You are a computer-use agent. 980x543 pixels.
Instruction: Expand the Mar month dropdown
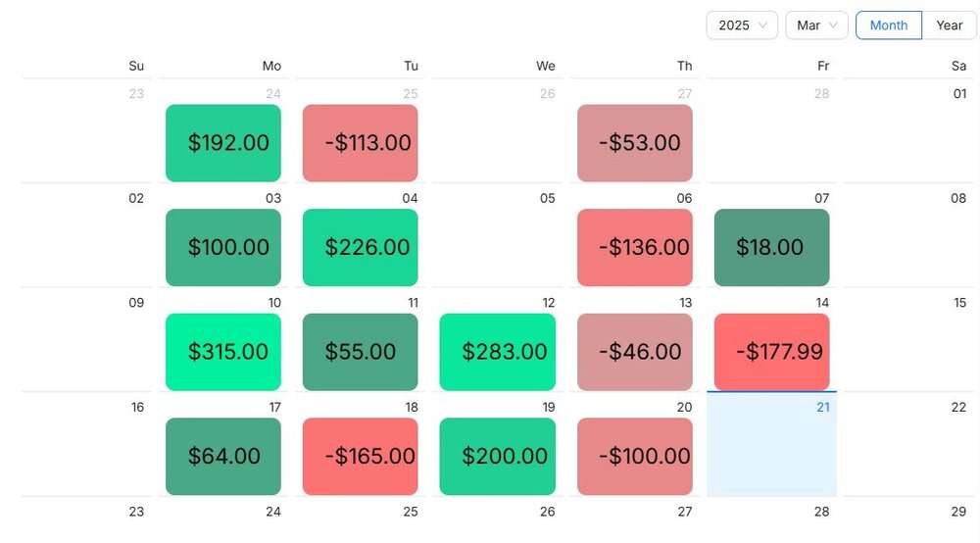pos(816,25)
